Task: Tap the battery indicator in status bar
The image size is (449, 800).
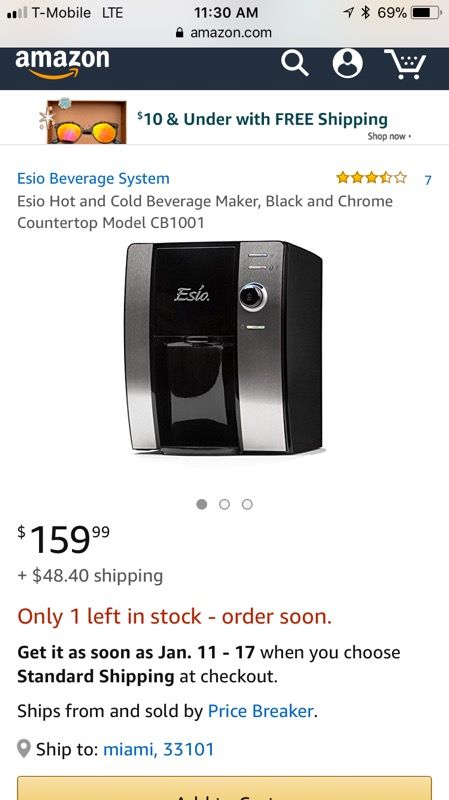Action: click(427, 12)
